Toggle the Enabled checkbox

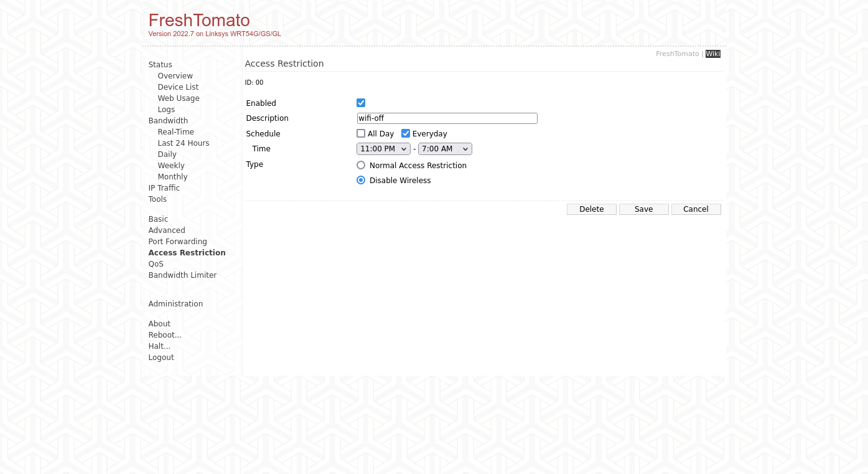click(x=361, y=103)
